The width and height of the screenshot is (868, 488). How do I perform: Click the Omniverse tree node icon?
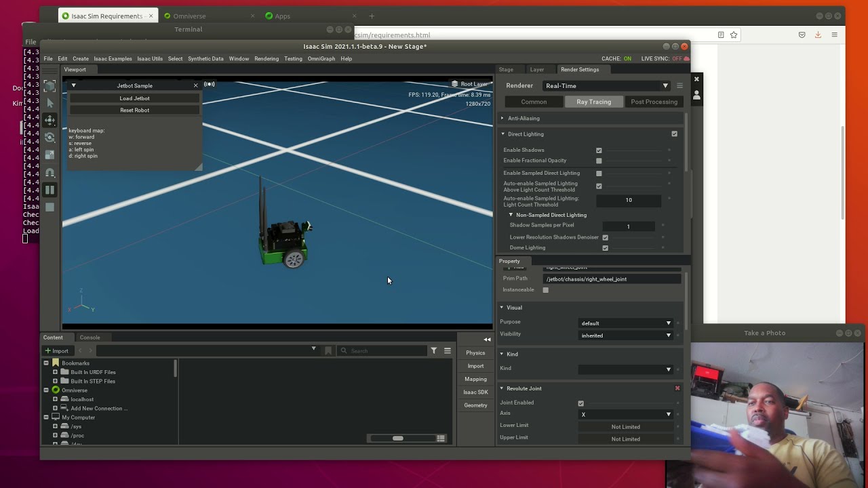pyautogui.click(x=56, y=390)
